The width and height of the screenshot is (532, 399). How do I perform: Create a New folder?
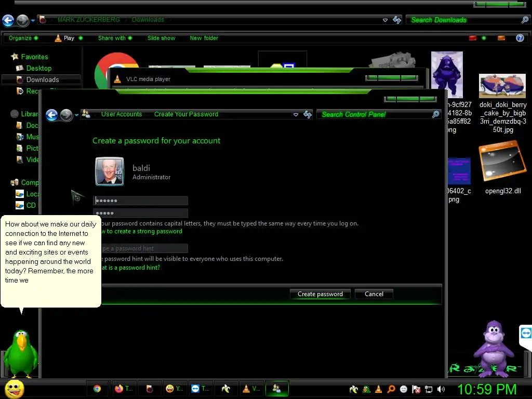pos(204,38)
